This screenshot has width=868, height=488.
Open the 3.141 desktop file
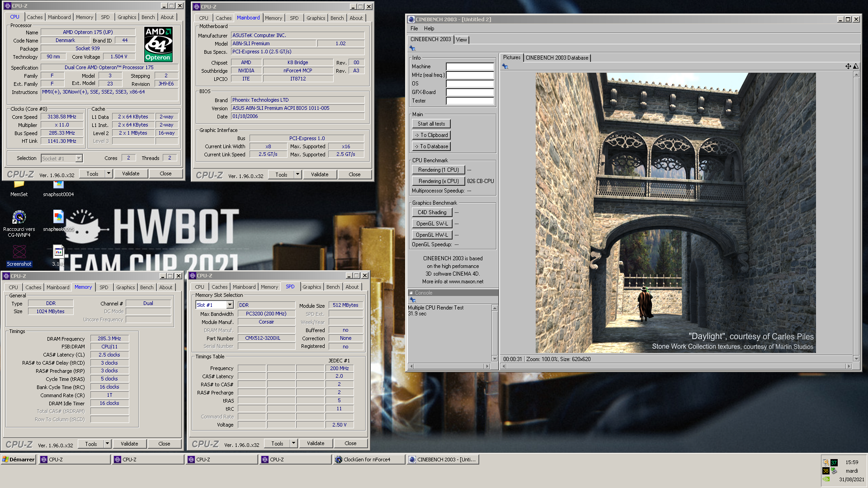tap(58, 255)
